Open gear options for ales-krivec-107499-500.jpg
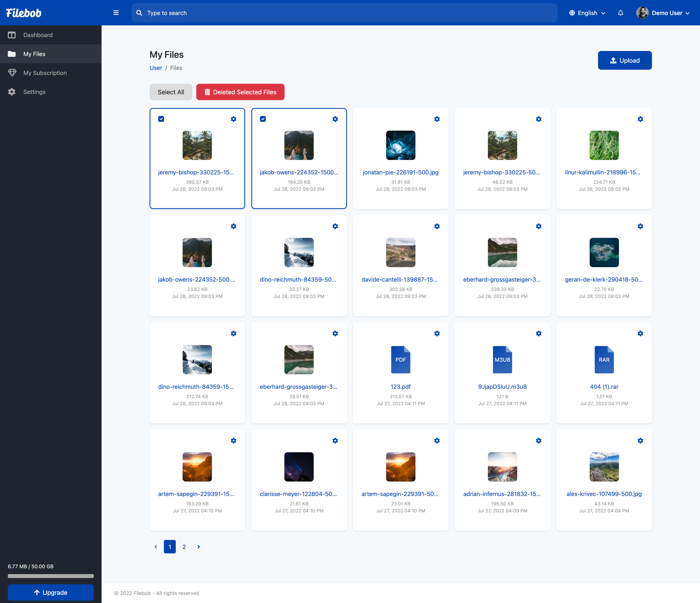 tap(640, 441)
